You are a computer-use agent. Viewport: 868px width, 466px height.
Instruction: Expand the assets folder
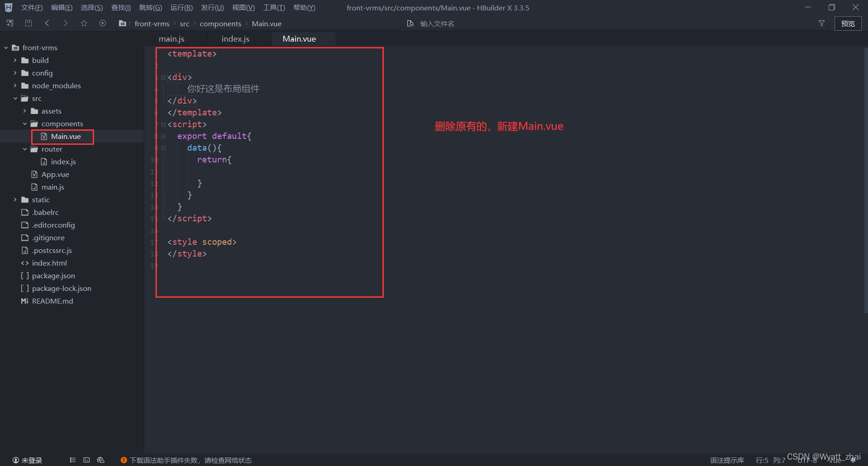(25, 111)
